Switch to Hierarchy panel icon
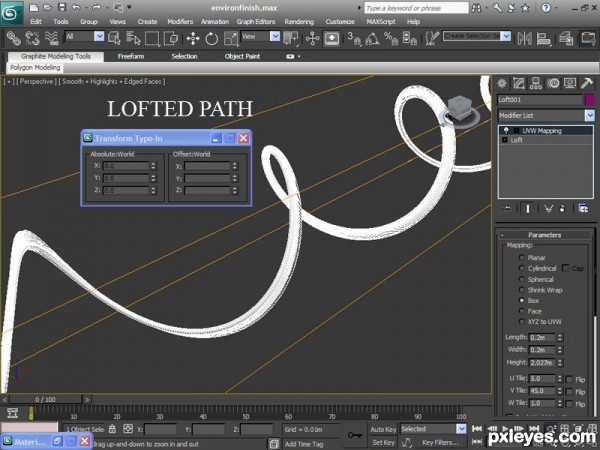 536,83
